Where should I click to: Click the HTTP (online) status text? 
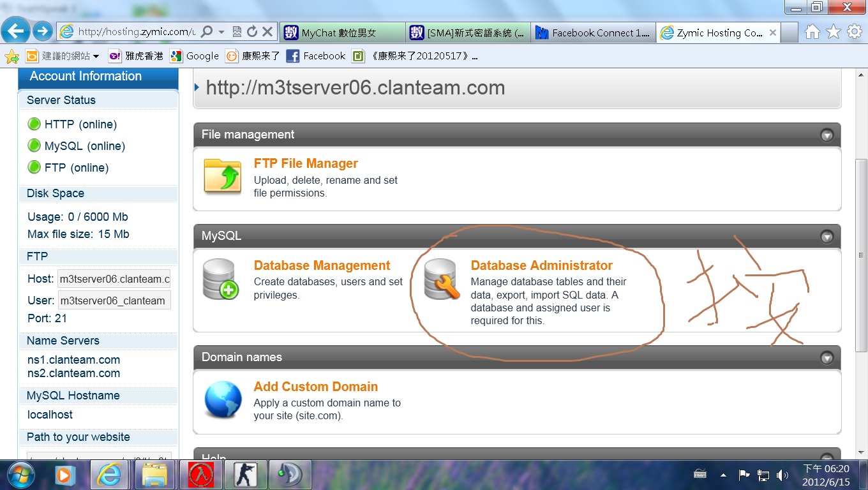click(80, 124)
